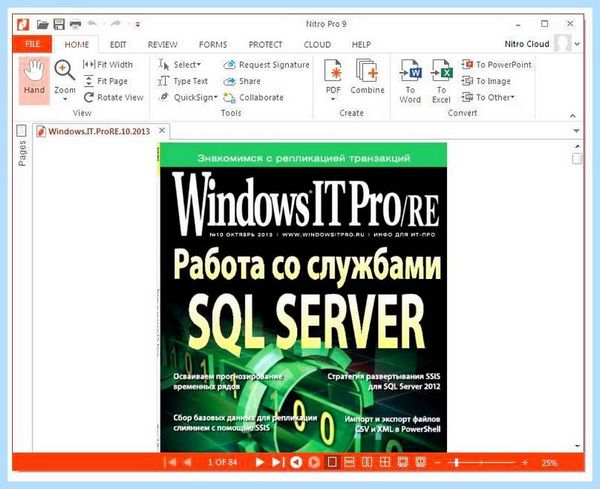
Task: Switch to the HOME tab
Action: 77,44
